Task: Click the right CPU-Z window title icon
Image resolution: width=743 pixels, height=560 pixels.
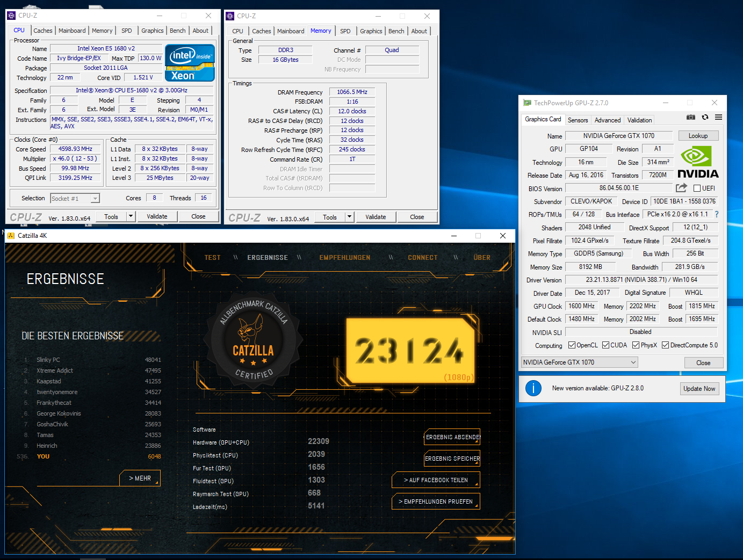Action: coord(230,16)
